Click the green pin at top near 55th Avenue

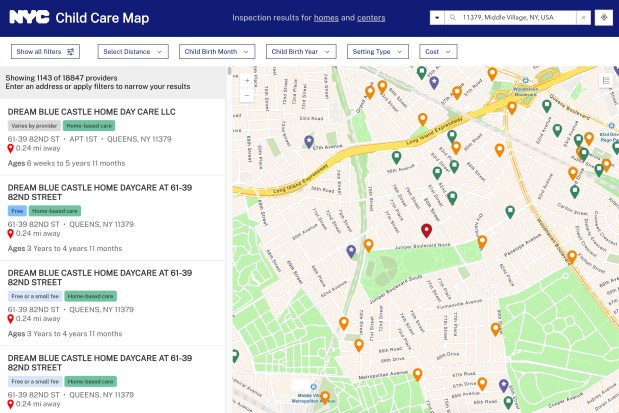(422, 73)
